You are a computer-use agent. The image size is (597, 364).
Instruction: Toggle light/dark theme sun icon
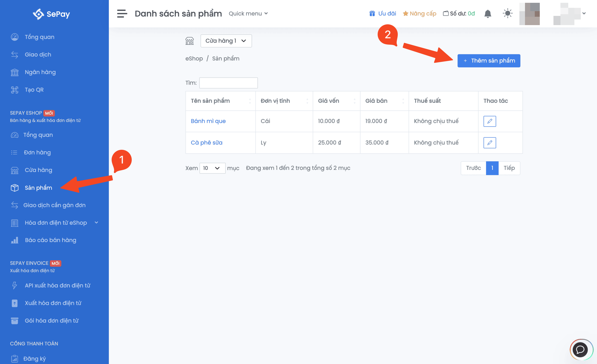(507, 13)
